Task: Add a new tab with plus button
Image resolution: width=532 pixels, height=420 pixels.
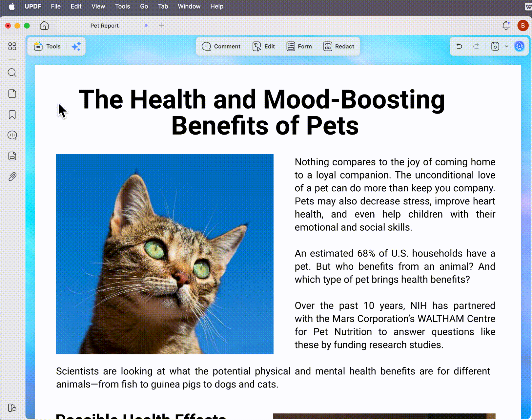Action: 161,26
